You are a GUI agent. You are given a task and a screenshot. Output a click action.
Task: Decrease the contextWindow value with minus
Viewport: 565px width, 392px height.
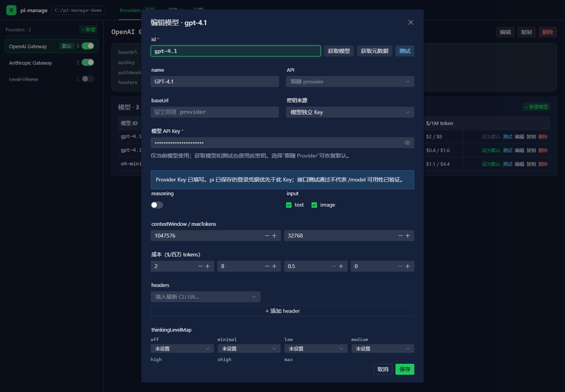(x=267, y=236)
